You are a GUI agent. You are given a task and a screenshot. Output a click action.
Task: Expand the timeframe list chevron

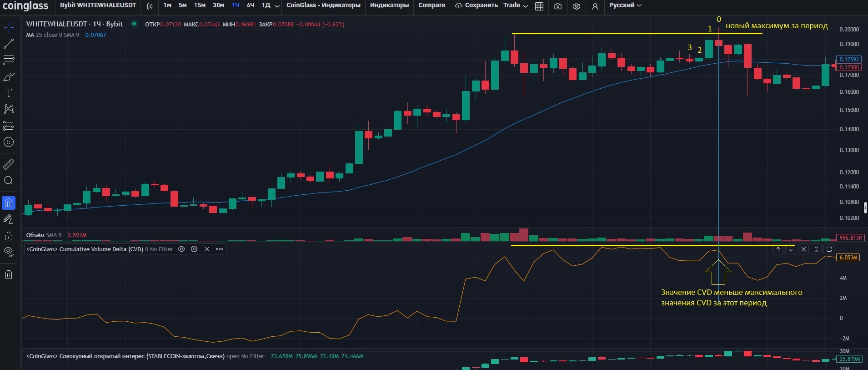click(x=277, y=6)
